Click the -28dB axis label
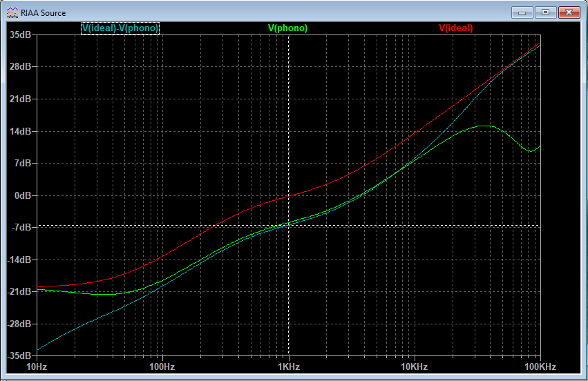Screen dimensions: 588x381 tap(19, 324)
